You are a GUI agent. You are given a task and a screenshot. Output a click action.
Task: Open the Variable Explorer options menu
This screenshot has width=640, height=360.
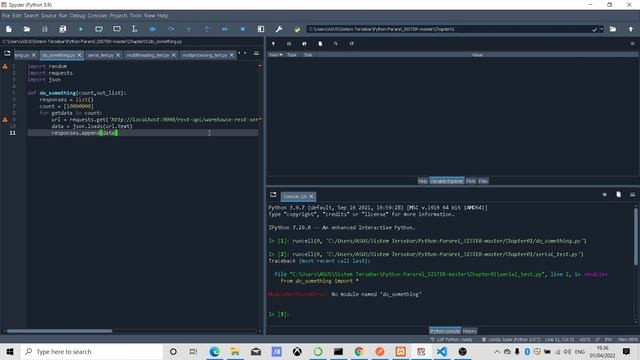(633, 43)
